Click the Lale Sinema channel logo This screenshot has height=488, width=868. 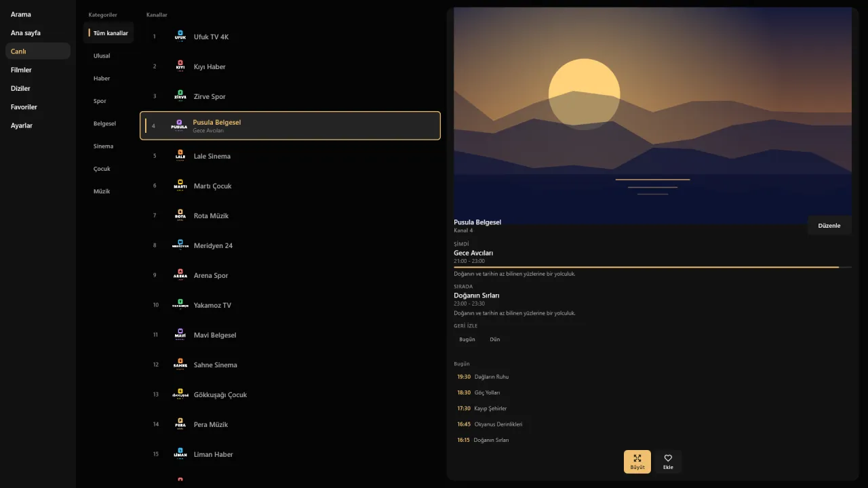(180, 156)
